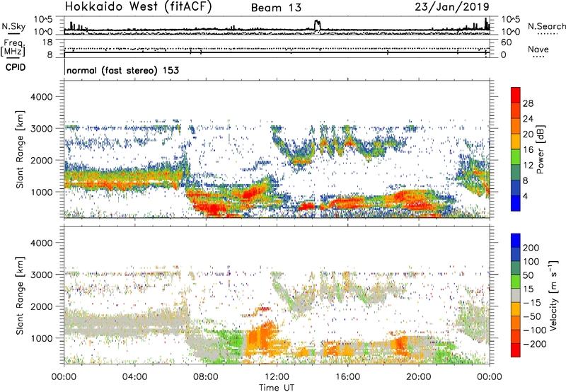Screen dimensions: 566x392
Task: Click '2000' tick on velocity panel
Action: [x=41, y=306]
